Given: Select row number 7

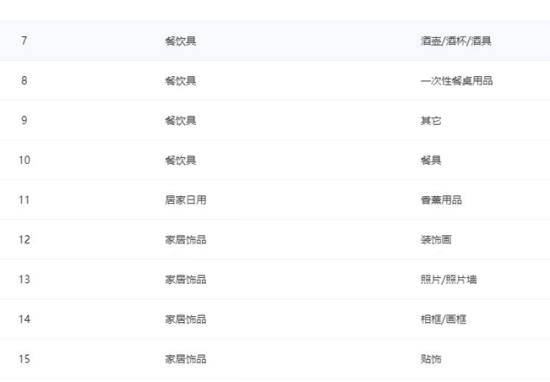Looking at the screenshot, I should 24,41.
